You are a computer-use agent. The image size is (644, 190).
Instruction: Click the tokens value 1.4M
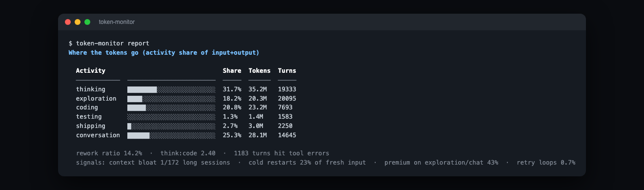[256, 117]
